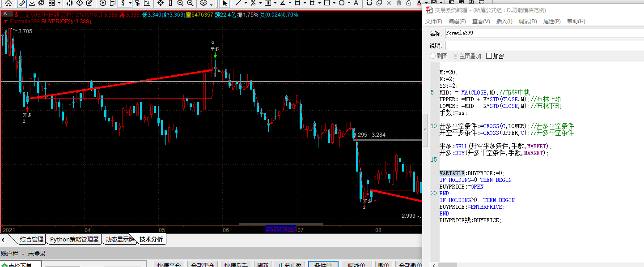Screen dimensions: 644x267
Task: Click the VARIABLE keyword in code editor
Action: [452, 173]
